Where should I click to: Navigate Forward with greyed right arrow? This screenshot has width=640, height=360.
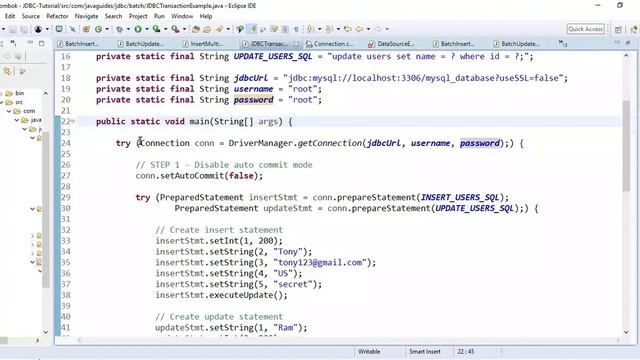[x=378, y=29]
